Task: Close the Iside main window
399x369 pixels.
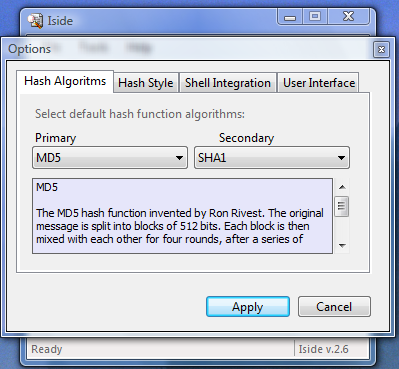Action: [349, 16]
